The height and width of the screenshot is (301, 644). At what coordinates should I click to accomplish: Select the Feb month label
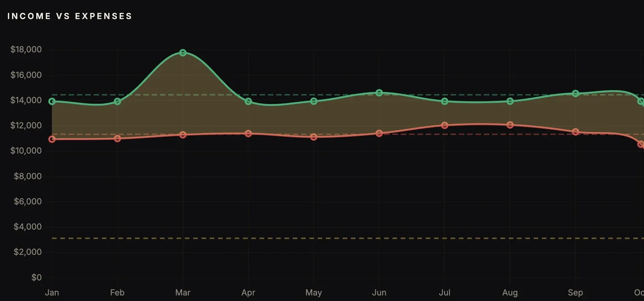[x=117, y=293]
